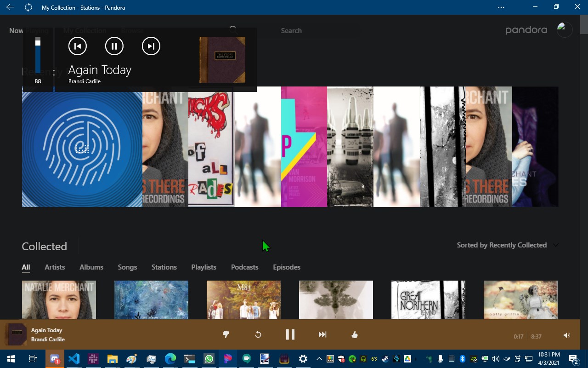
Task: Pause using the bottom player bar button
Action: tap(290, 334)
